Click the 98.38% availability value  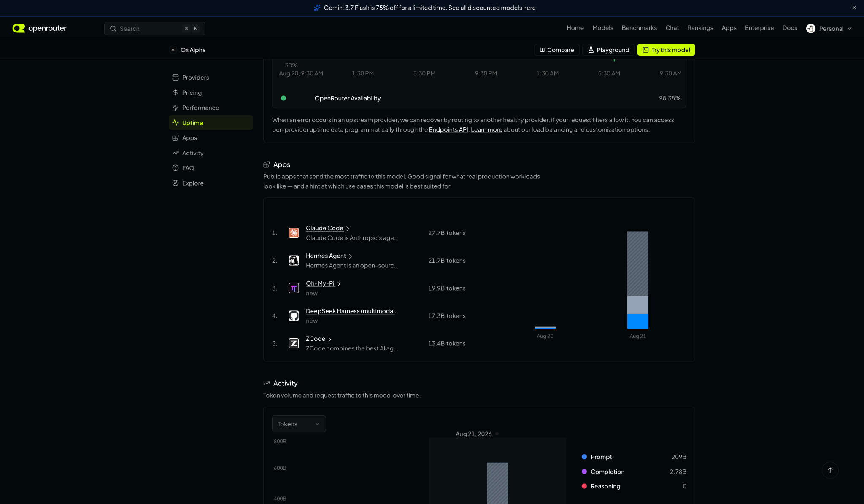(x=670, y=98)
